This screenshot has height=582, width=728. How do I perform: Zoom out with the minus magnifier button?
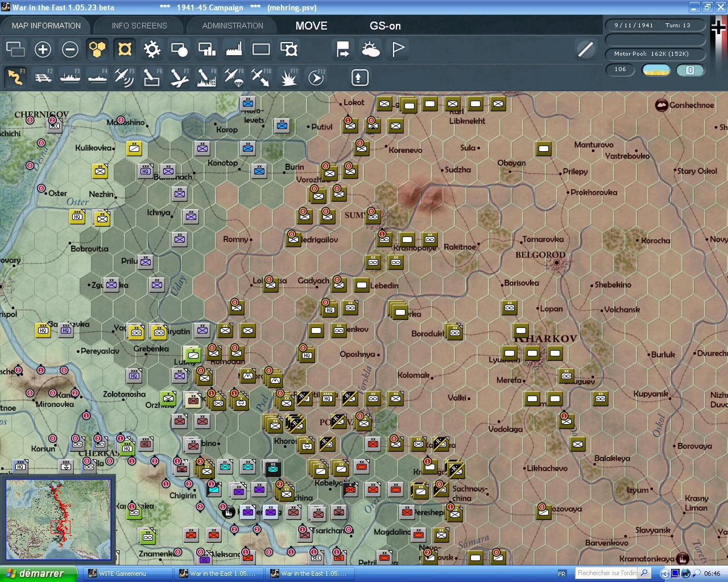[70, 49]
